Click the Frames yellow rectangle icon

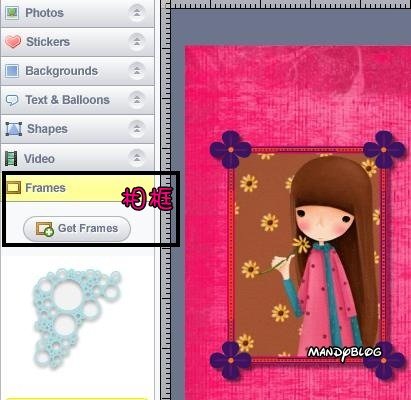14,188
